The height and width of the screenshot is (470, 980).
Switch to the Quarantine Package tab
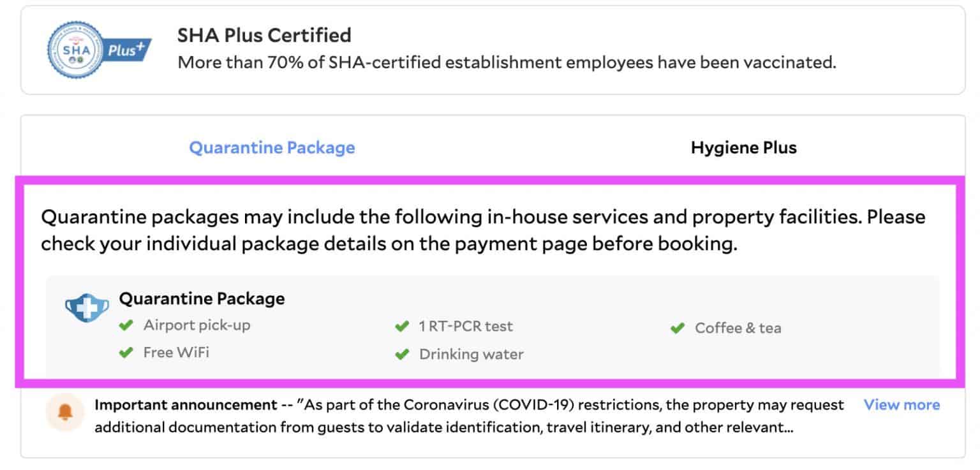(272, 148)
